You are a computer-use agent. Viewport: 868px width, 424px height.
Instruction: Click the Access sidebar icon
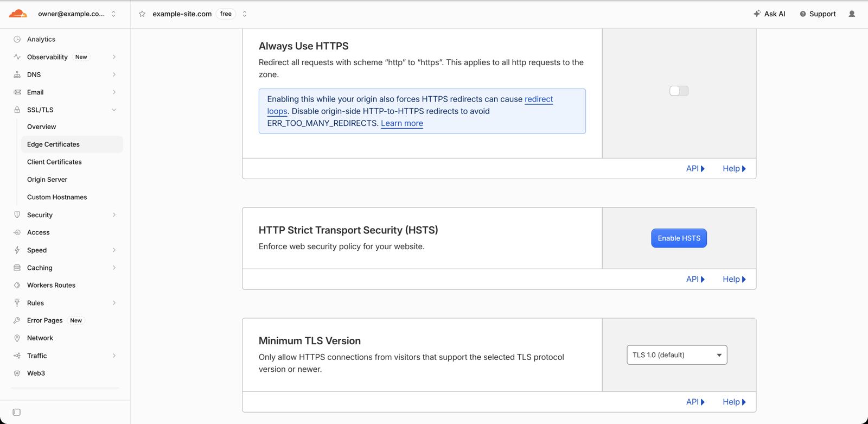[17, 232]
